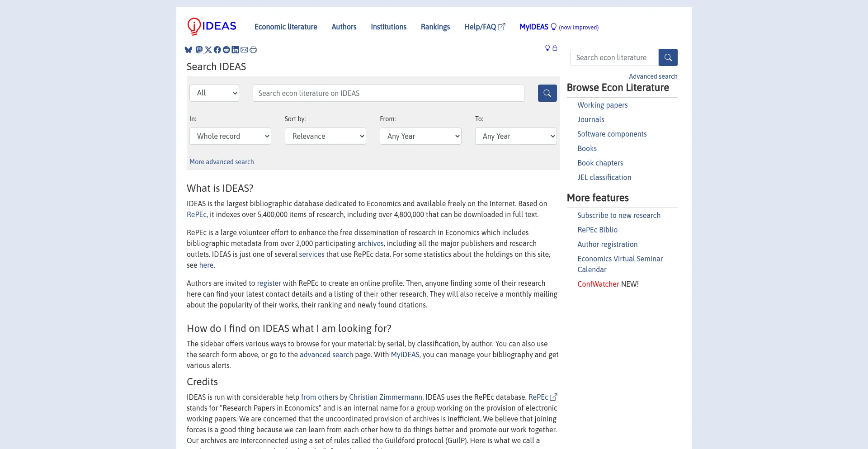Open the From Any Year dropdown
This screenshot has width=868, height=449.
tap(420, 136)
